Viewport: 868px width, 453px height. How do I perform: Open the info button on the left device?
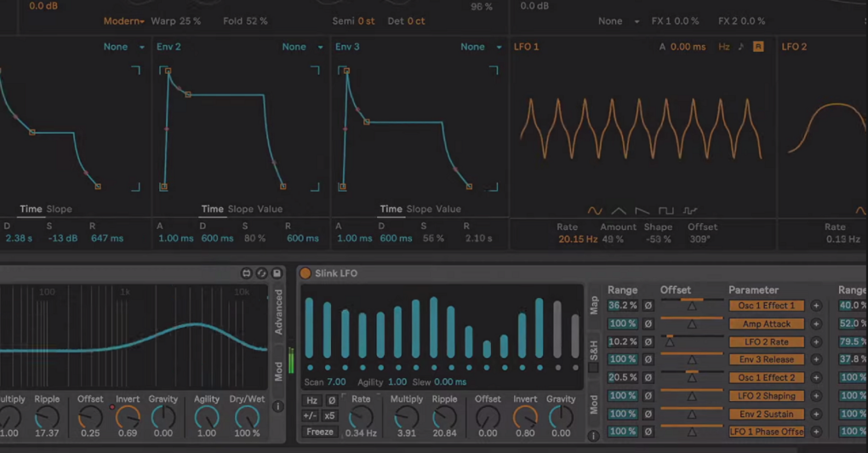point(278,406)
